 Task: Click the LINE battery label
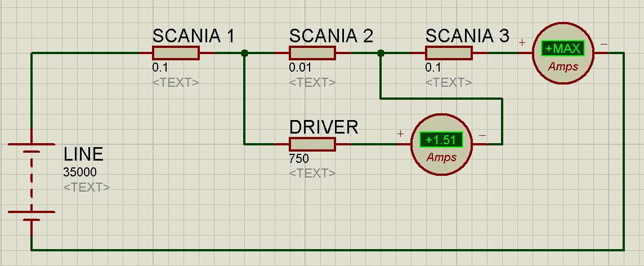tap(83, 154)
